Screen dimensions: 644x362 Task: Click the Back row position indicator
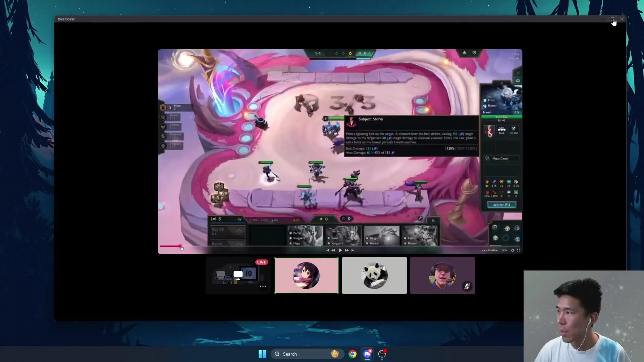tap(501, 130)
